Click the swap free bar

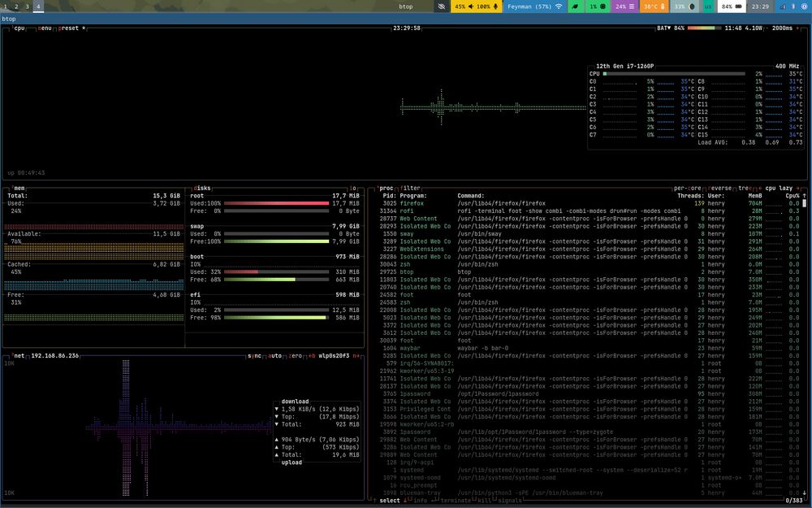(x=277, y=241)
